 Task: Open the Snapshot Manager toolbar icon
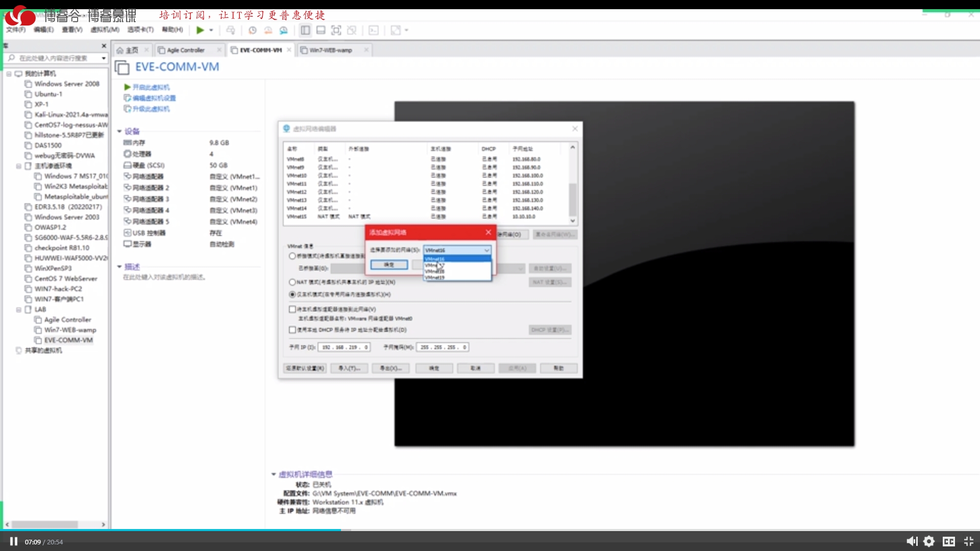[x=284, y=30]
